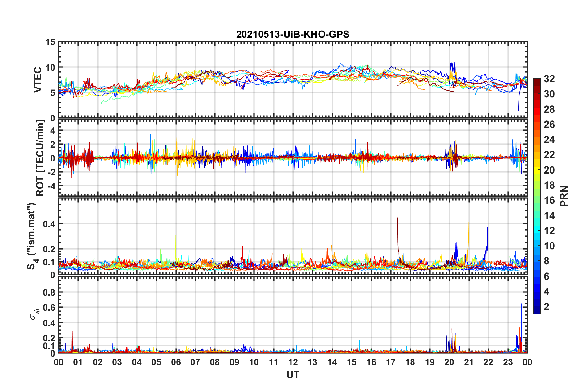
Task: Click the plot title 20210513-UiB-KHO-GPS
Action: [293, 34]
